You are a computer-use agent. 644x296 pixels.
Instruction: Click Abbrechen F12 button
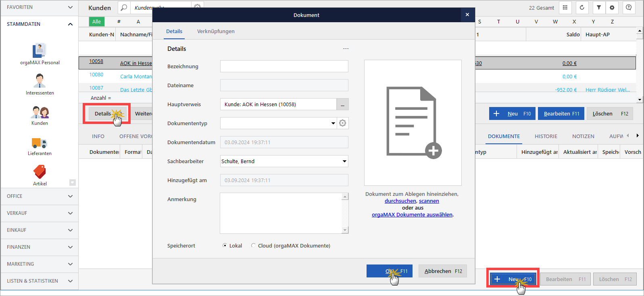tap(443, 271)
